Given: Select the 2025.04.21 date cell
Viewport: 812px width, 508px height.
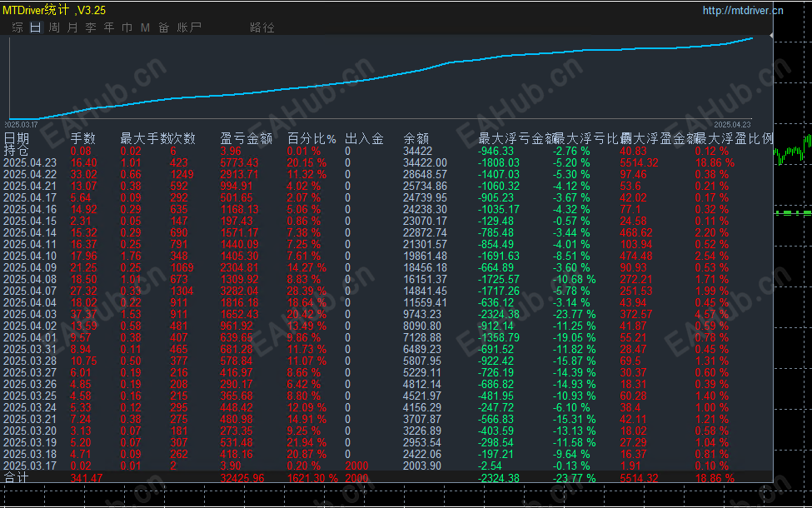Looking at the screenshot, I should [30, 186].
